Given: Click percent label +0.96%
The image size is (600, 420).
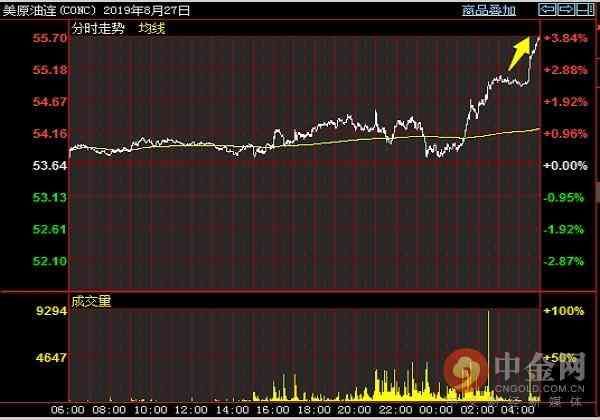Looking at the screenshot, I should pos(566,133).
